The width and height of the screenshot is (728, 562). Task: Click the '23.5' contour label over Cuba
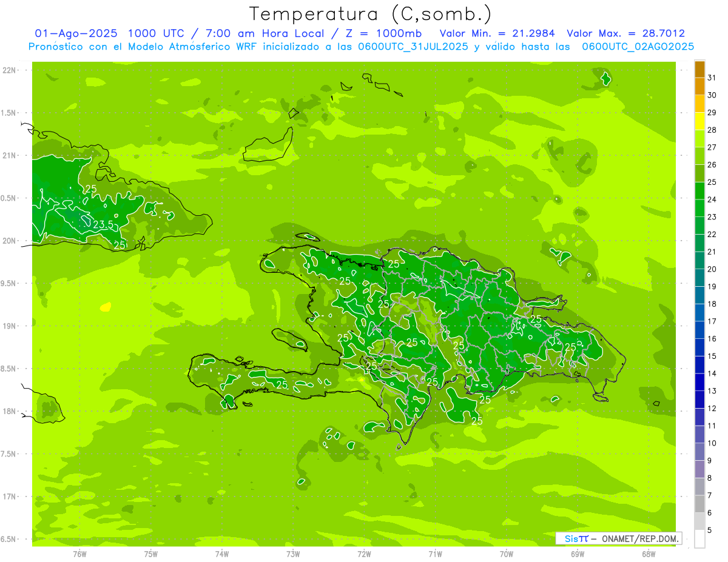tap(103, 225)
